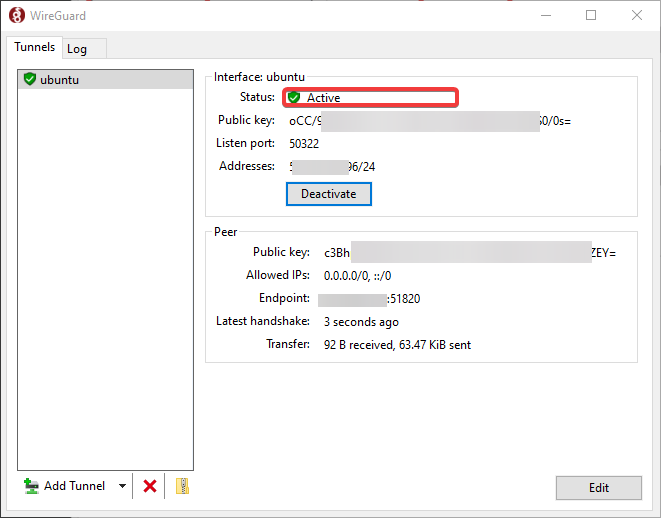661x518 pixels.
Task: Click the endpoint port :51820 text
Action: coord(403,299)
